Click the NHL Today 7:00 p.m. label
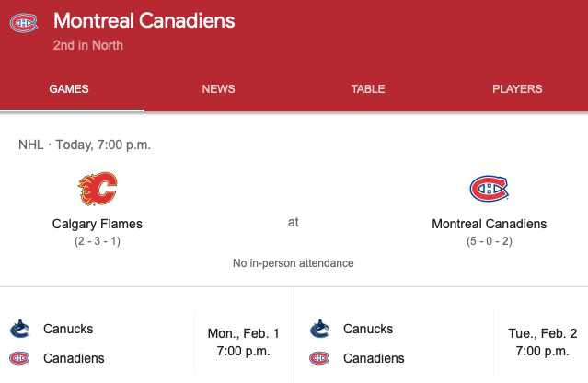The height and width of the screenshot is (383, 588). [x=85, y=145]
